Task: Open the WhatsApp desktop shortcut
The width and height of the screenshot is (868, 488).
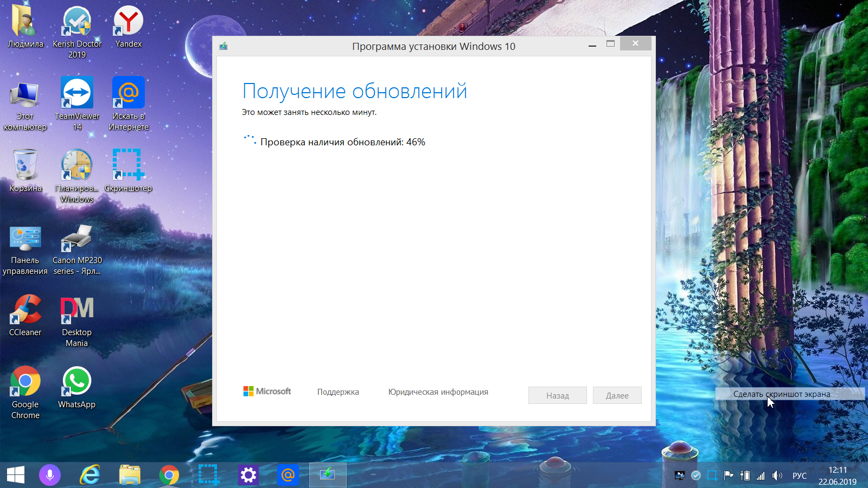Action: [77, 387]
